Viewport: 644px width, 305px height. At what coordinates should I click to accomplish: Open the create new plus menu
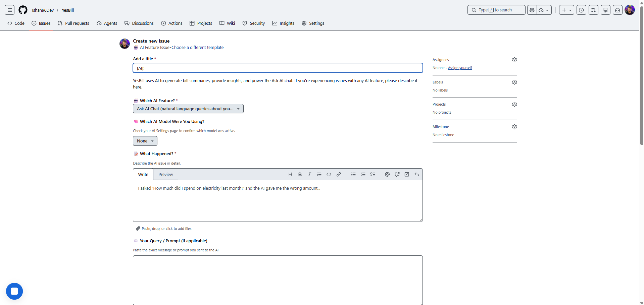tap(566, 10)
